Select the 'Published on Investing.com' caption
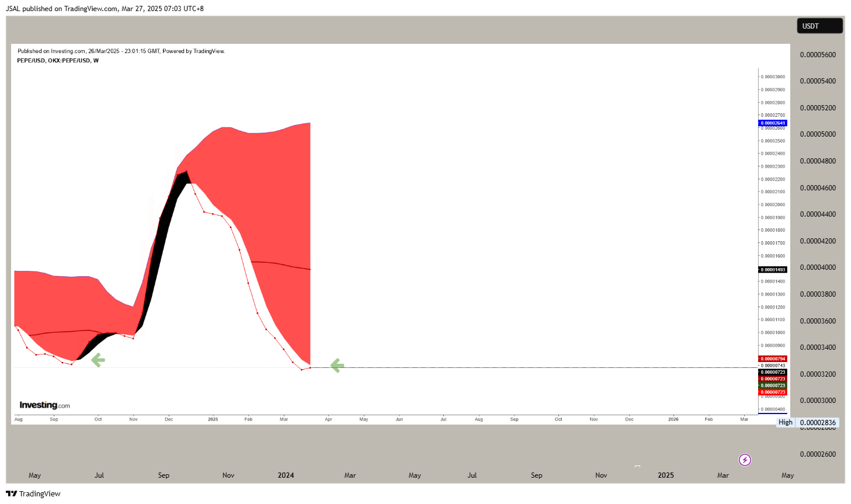The width and height of the screenshot is (851, 504). click(x=121, y=51)
